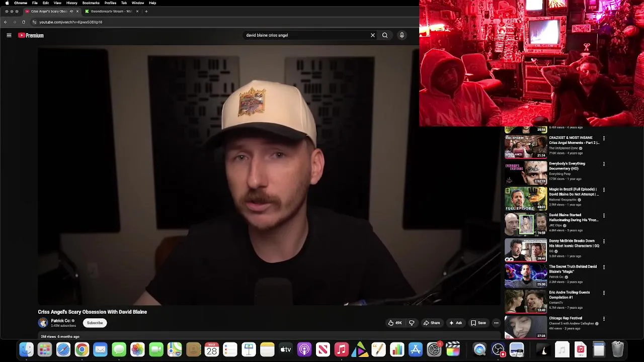Screen dimensions: 644x362
Task: View site information icon in address bar
Action: point(34,22)
